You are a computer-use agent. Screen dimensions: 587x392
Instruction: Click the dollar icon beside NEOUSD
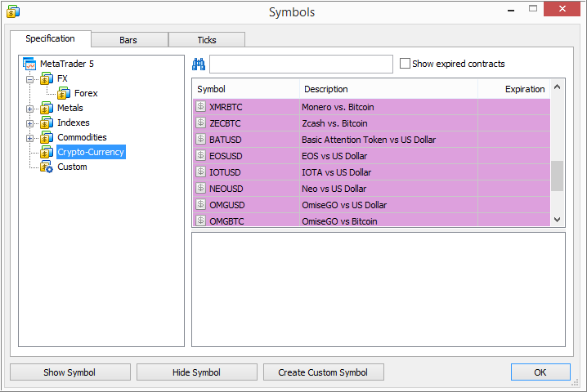(x=200, y=188)
